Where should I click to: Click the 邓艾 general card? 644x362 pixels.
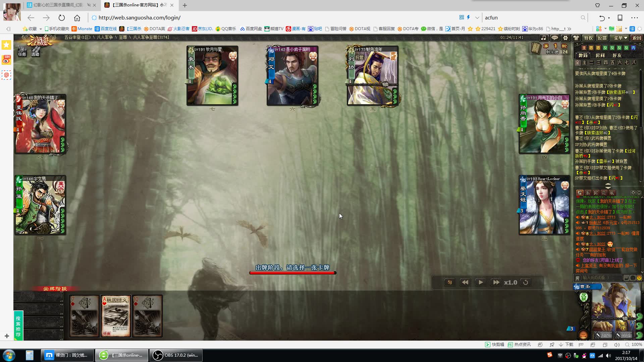click(x=292, y=76)
